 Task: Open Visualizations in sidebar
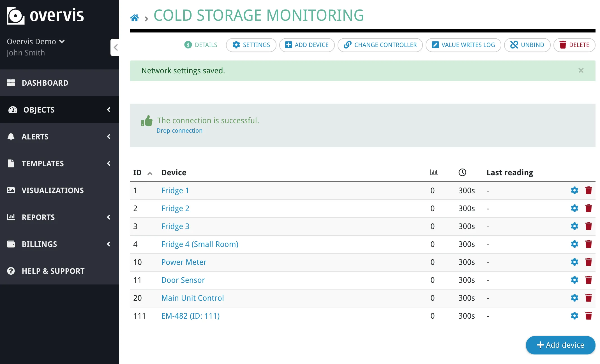[x=59, y=190]
